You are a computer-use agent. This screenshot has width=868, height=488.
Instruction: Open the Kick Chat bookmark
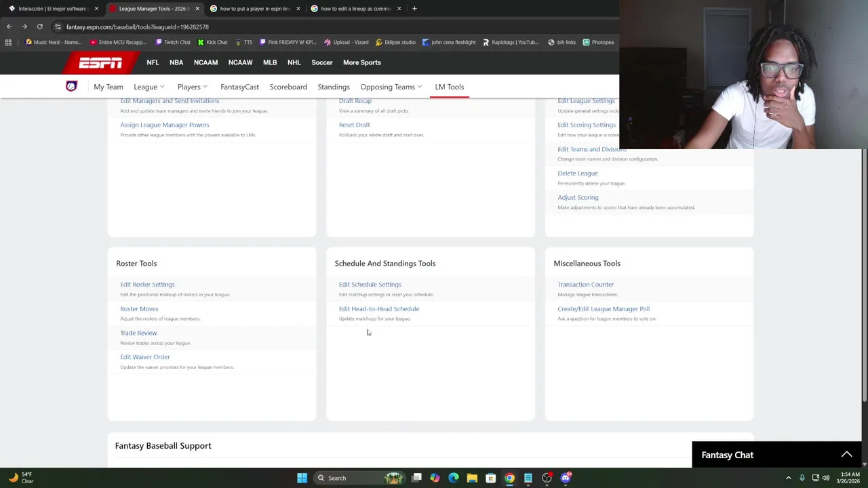pyautogui.click(x=213, y=42)
